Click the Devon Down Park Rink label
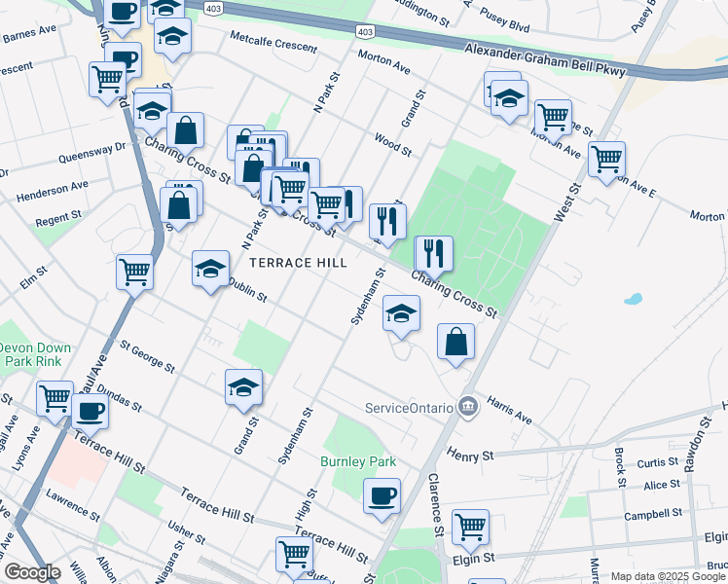 click(x=29, y=354)
